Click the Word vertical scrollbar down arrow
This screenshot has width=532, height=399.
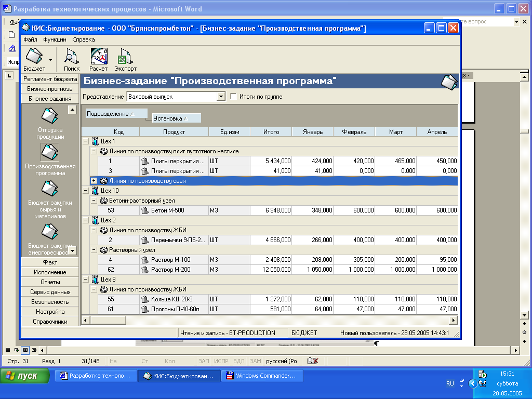(524, 315)
